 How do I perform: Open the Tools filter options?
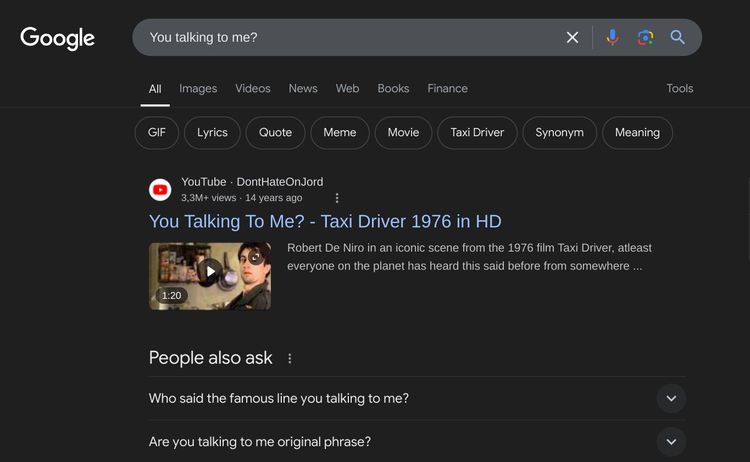(679, 88)
